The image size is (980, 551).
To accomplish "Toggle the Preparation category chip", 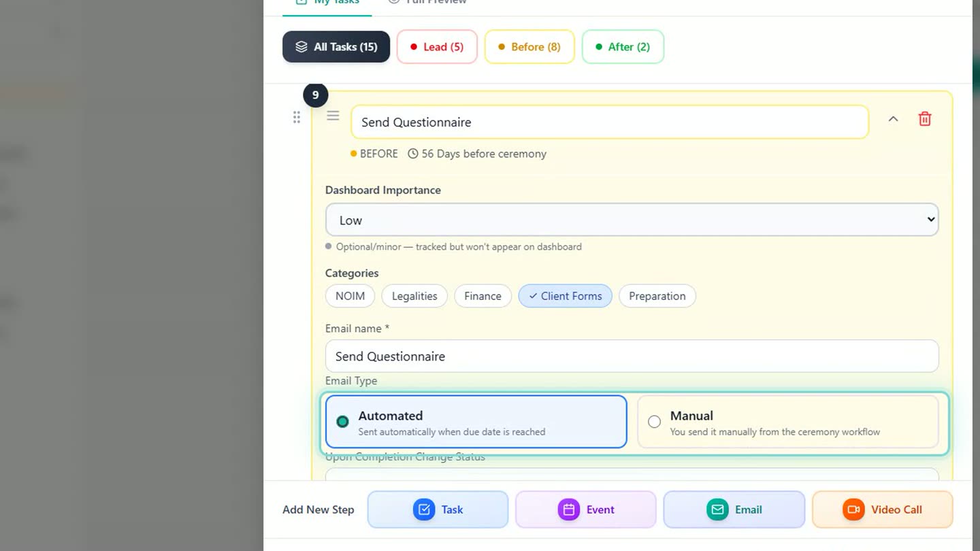I will coord(657,296).
